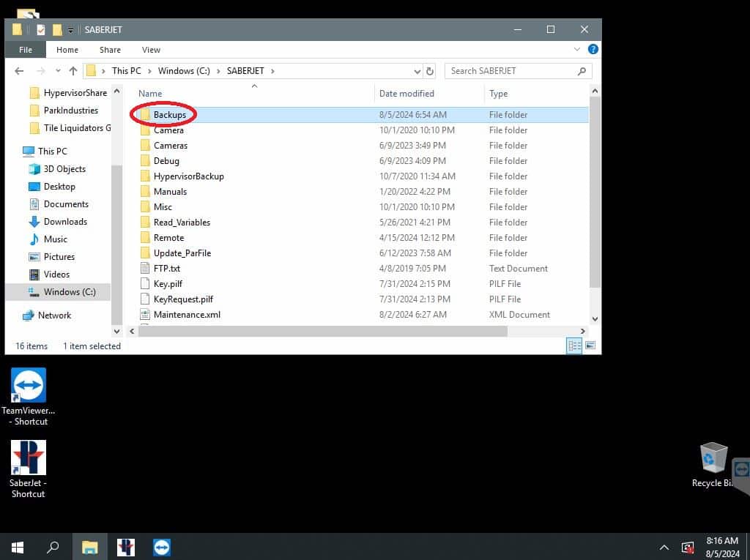Switch to Details view layout button
The height and width of the screenshot is (560, 750).
(x=574, y=346)
